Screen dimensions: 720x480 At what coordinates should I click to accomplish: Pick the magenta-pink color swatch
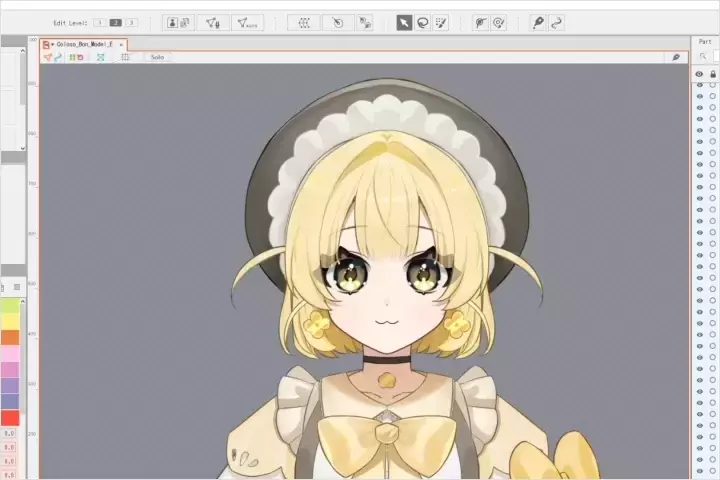coord(10,370)
